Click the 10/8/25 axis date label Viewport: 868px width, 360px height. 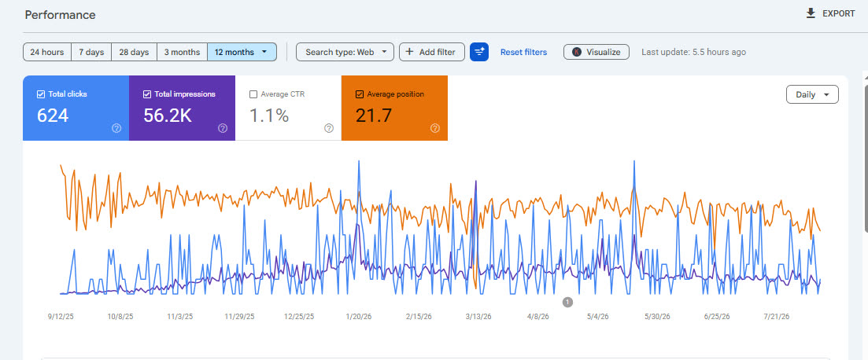120,317
